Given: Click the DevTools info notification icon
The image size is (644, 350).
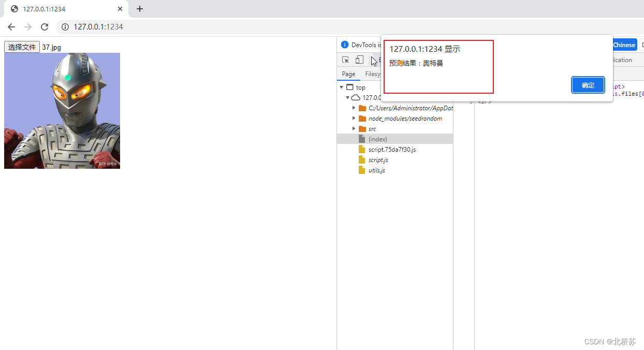Looking at the screenshot, I should [x=345, y=45].
